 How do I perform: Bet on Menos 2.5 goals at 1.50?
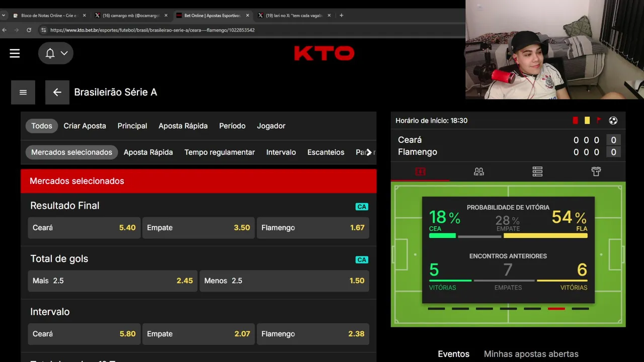pyautogui.click(x=284, y=281)
